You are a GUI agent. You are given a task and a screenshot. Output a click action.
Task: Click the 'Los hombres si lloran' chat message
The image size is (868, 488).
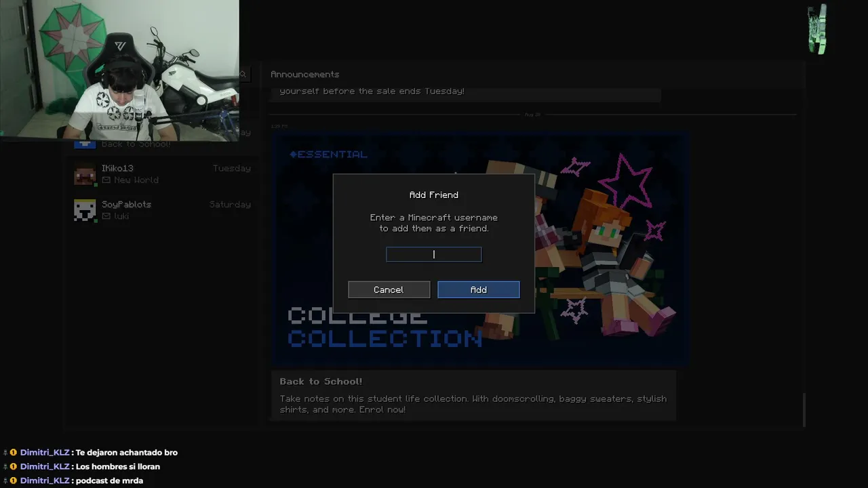[x=118, y=466]
